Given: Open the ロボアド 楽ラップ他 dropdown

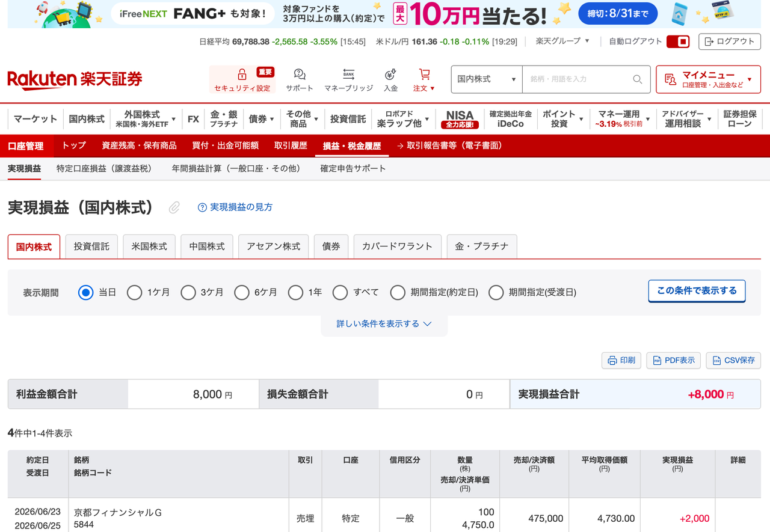Looking at the screenshot, I should point(403,119).
